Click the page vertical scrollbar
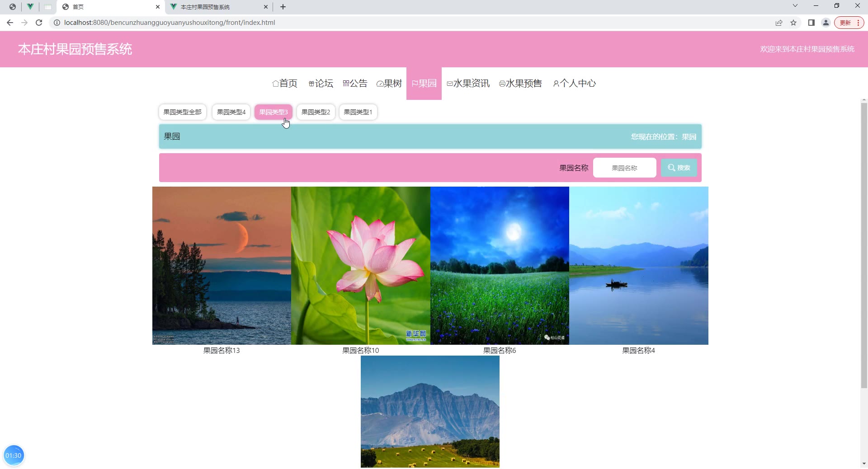This screenshot has width=868, height=469. [864, 245]
